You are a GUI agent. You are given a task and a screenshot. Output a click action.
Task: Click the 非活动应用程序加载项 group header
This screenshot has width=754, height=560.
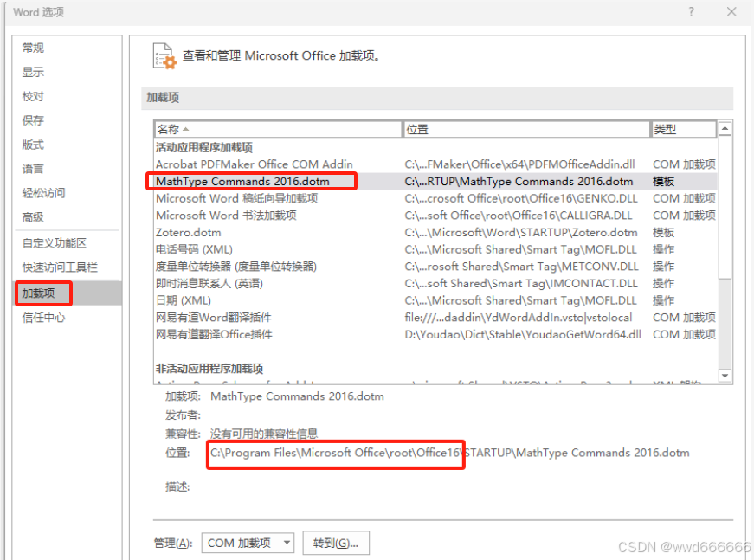(209, 369)
